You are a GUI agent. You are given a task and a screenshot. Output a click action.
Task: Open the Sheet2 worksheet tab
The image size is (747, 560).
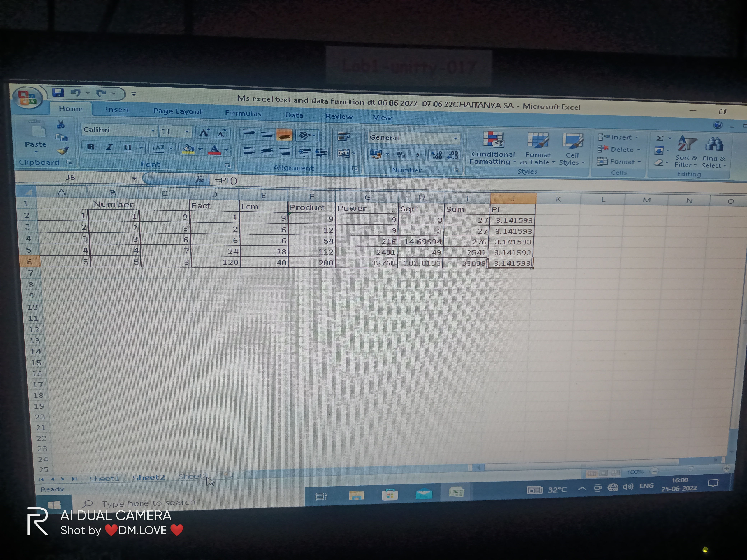point(149,477)
